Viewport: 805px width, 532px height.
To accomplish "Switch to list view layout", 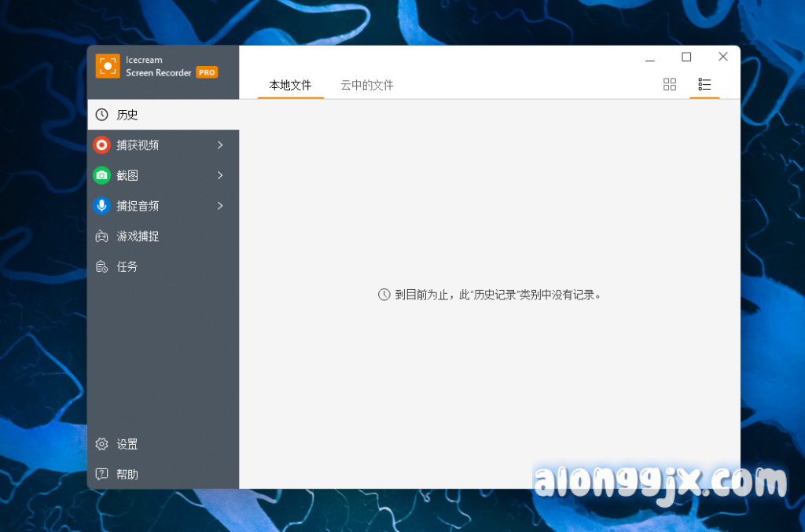I will coord(704,84).
